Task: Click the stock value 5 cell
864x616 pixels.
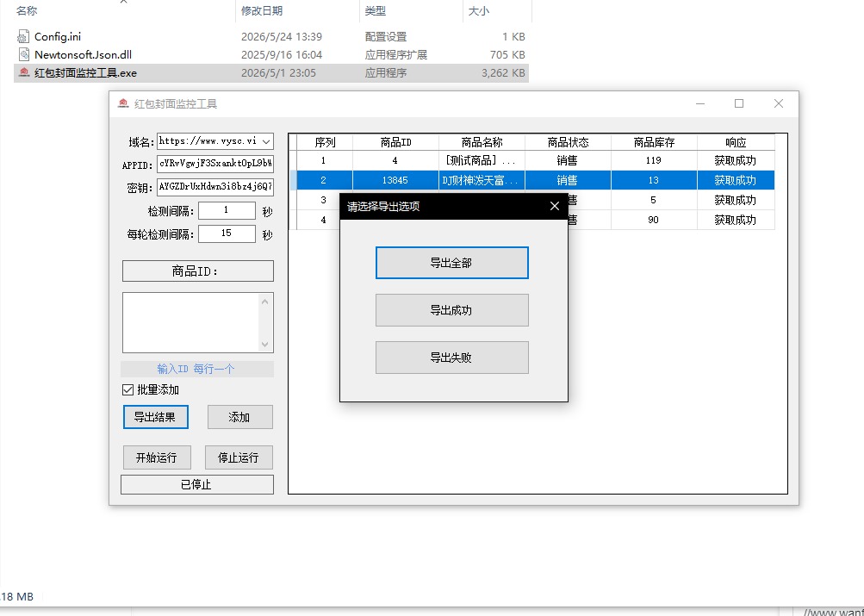Action: point(654,200)
